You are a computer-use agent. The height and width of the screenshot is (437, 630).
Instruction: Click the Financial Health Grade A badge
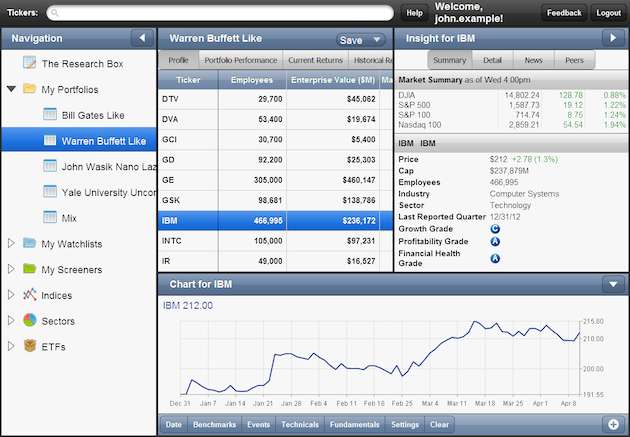tap(495, 258)
